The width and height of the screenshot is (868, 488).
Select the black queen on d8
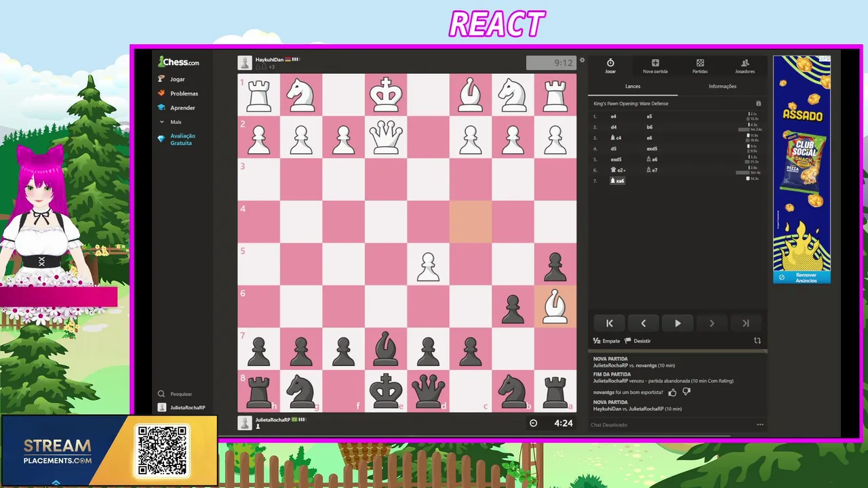pos(428,391)
